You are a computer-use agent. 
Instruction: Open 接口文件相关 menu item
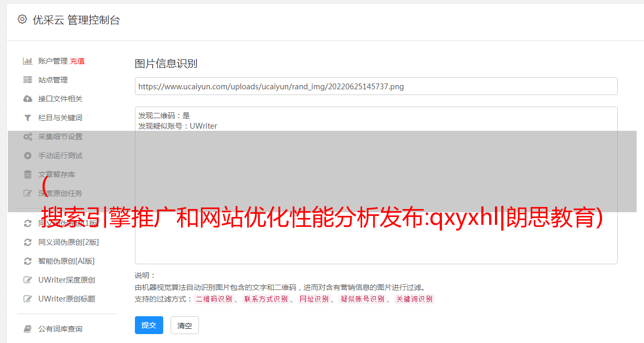pos(60,99)
